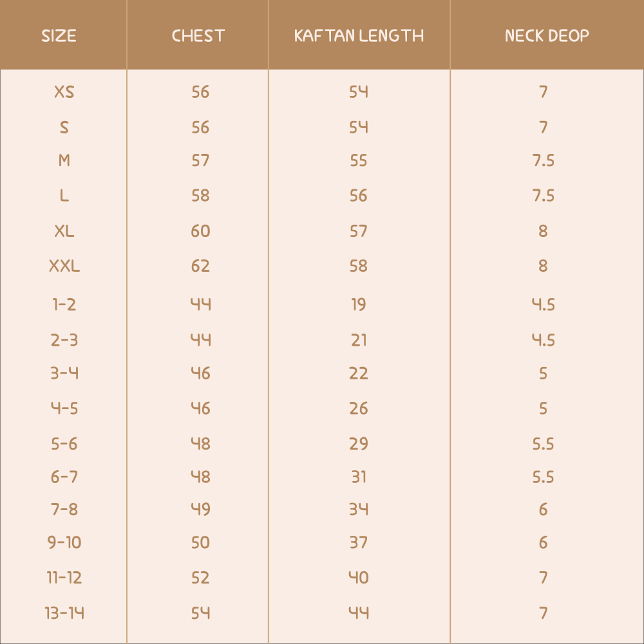Select neck depth 7.5 in L row

click(543, 195)
